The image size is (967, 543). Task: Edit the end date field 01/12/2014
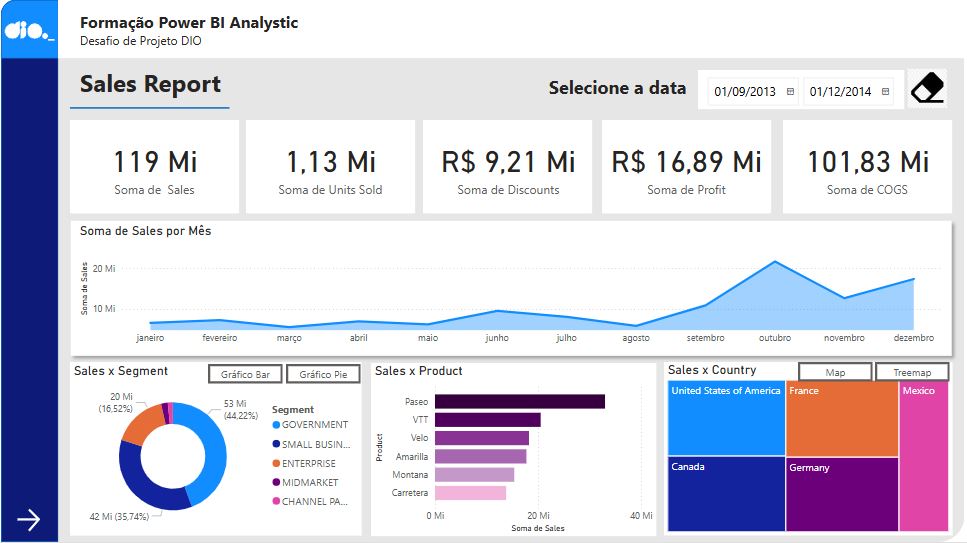click(x=840, y=92)
